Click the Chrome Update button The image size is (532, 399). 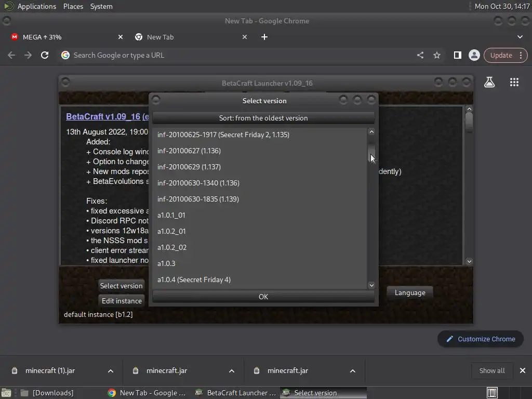click(x=501, y=55)
